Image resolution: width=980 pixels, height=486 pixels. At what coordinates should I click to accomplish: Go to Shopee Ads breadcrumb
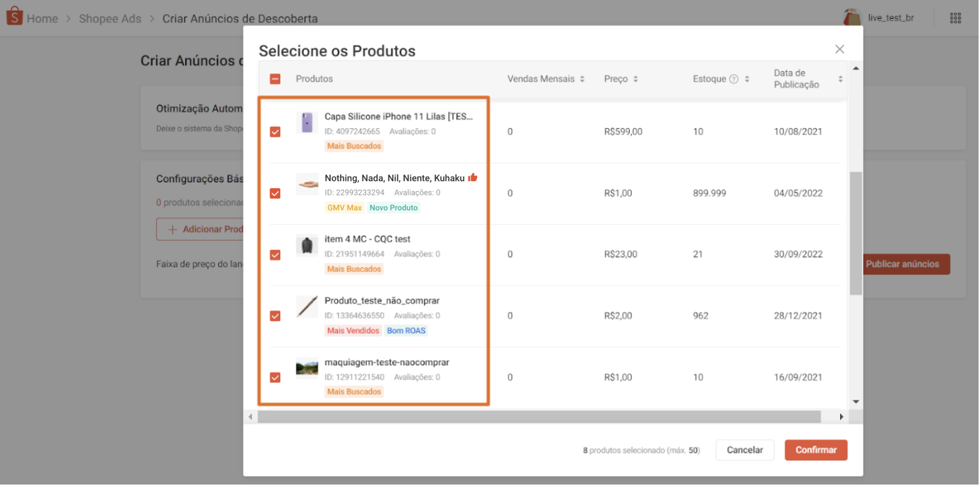coord(110,19)
